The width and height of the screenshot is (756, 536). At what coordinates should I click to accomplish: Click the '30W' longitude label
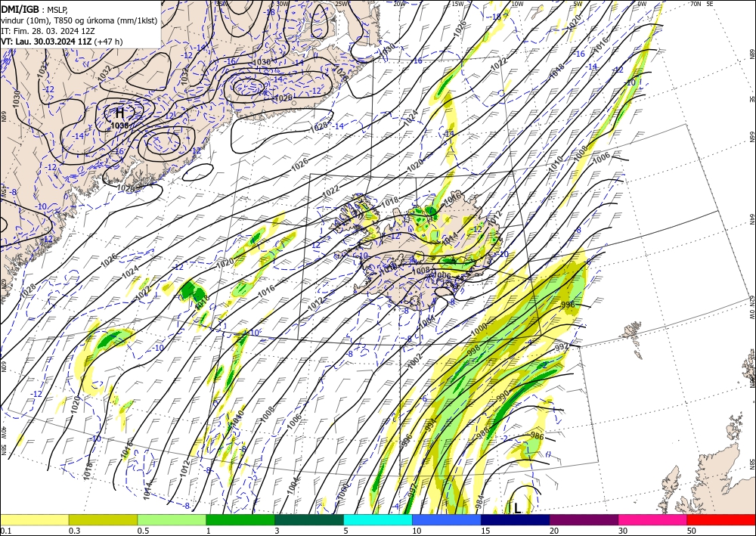coord(283,4)
